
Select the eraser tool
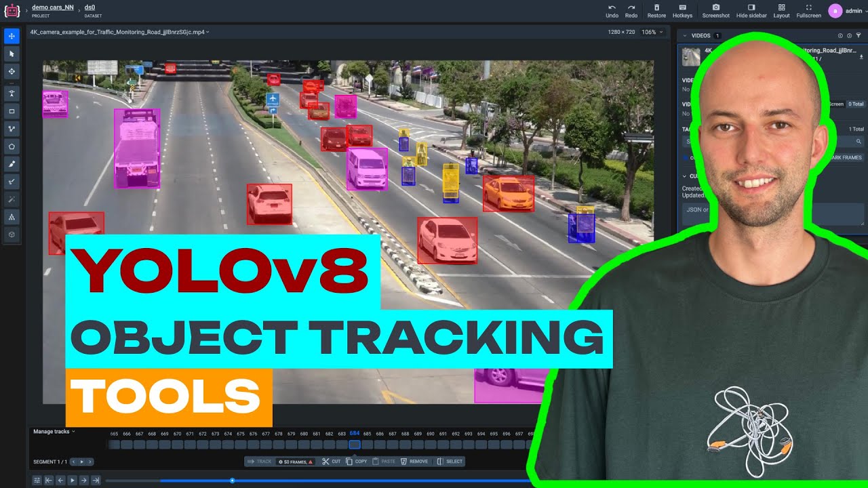point(12,181)
